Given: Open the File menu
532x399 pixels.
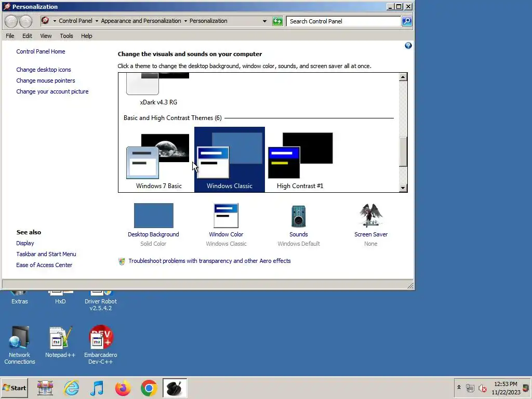Looking at the screenshot, I should [10, 36].
